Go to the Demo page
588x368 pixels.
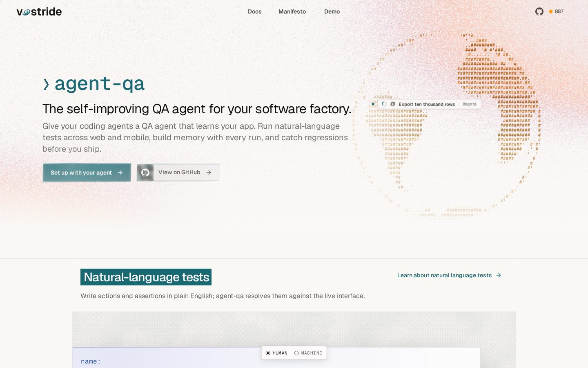point(332,11)
